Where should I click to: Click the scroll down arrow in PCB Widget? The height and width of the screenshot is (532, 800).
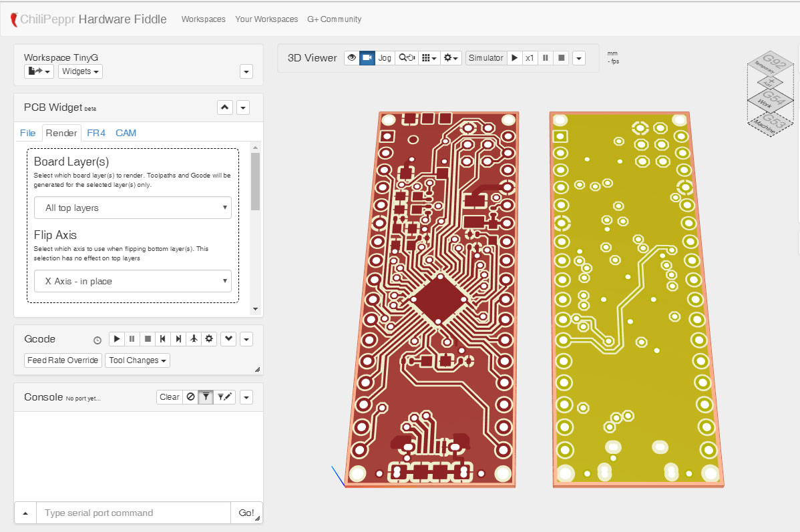256,309
